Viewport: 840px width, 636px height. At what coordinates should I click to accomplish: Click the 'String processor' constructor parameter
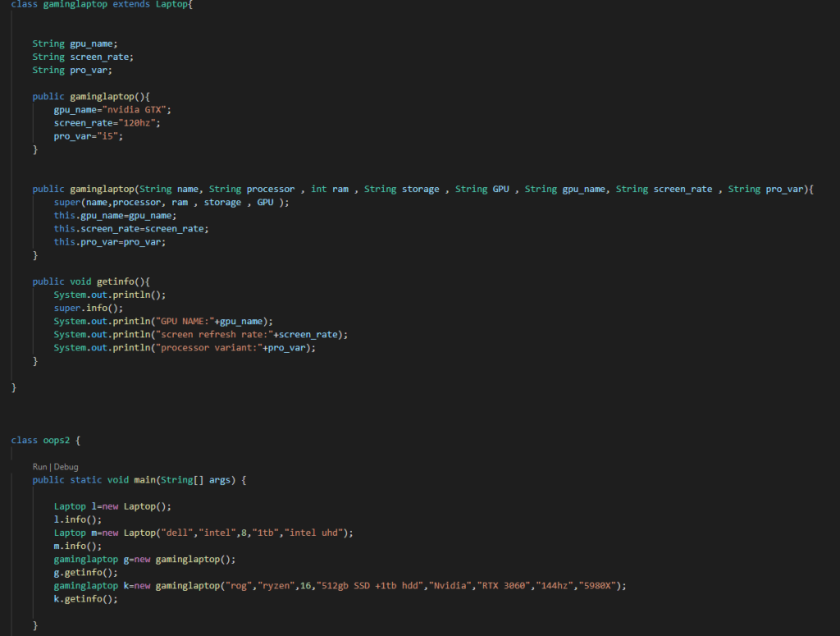coord(251,189)
